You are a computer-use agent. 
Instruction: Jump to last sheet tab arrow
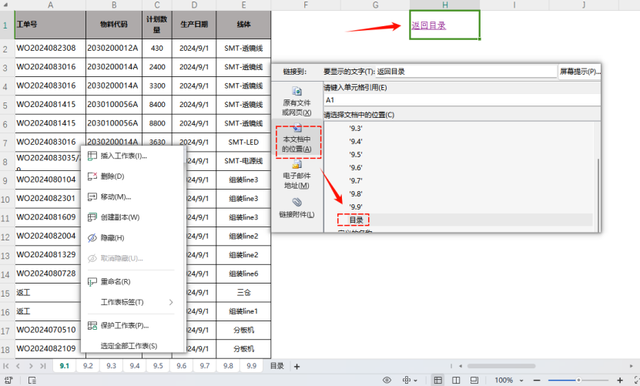click(43, 366)
